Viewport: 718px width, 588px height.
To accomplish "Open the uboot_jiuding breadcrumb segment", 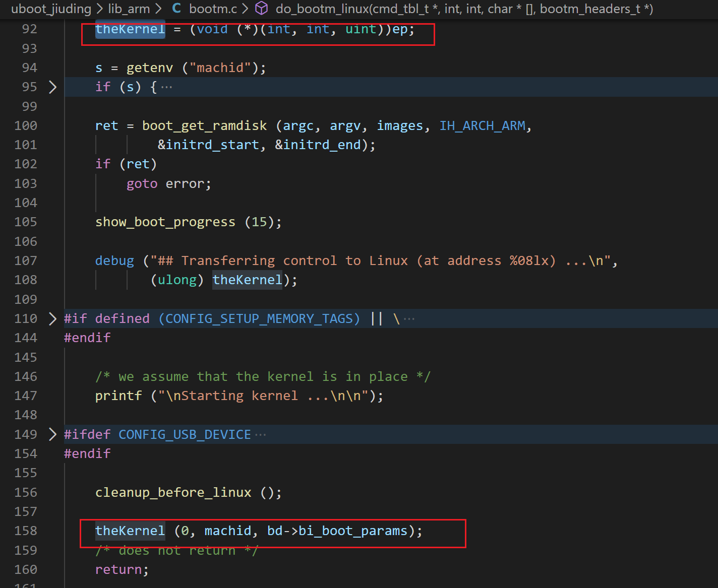I will click(x=51, y=9).
